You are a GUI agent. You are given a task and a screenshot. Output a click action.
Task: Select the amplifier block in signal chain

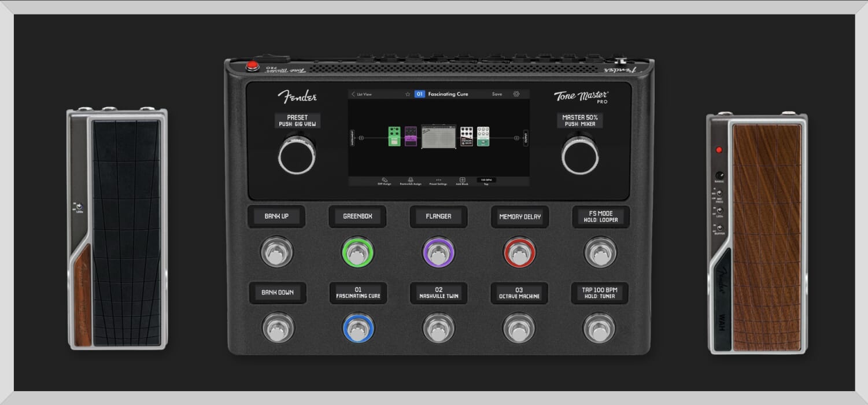click(x=438, y=137)
